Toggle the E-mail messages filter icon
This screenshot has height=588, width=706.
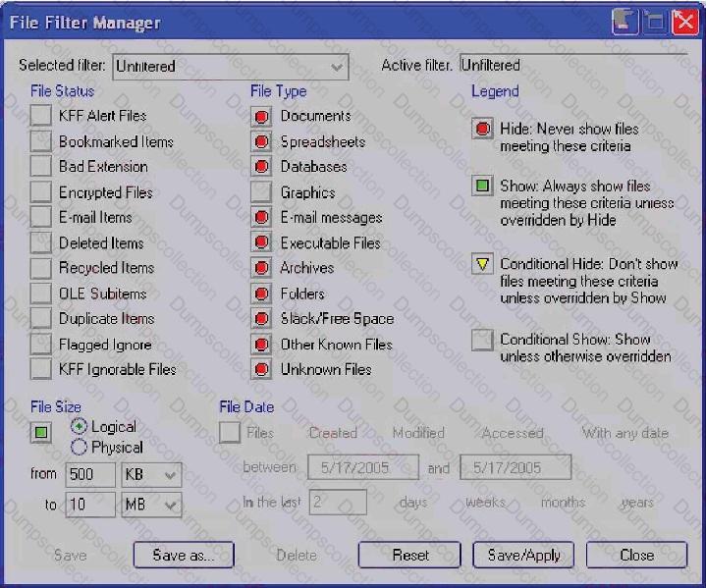(x=261, y=218)
